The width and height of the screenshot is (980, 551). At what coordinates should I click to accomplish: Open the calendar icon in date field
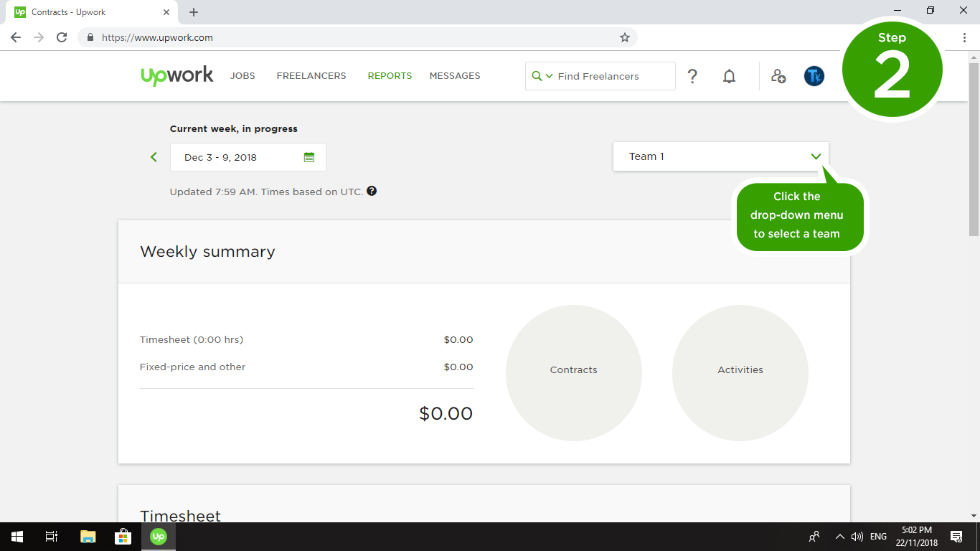309,157
